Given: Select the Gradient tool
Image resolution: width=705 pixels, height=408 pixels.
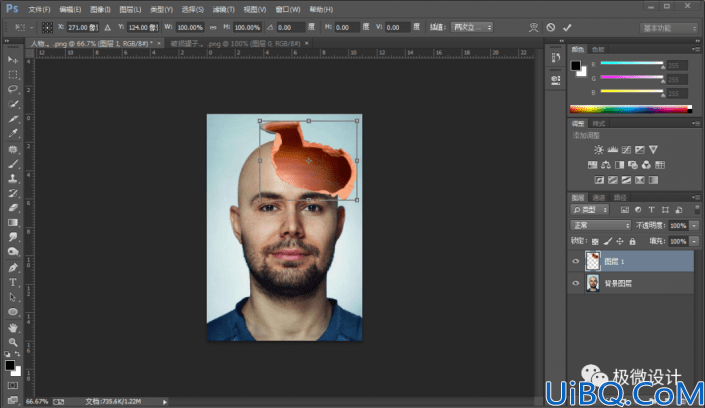Looking at the screenshot, I should coord(13,223).
